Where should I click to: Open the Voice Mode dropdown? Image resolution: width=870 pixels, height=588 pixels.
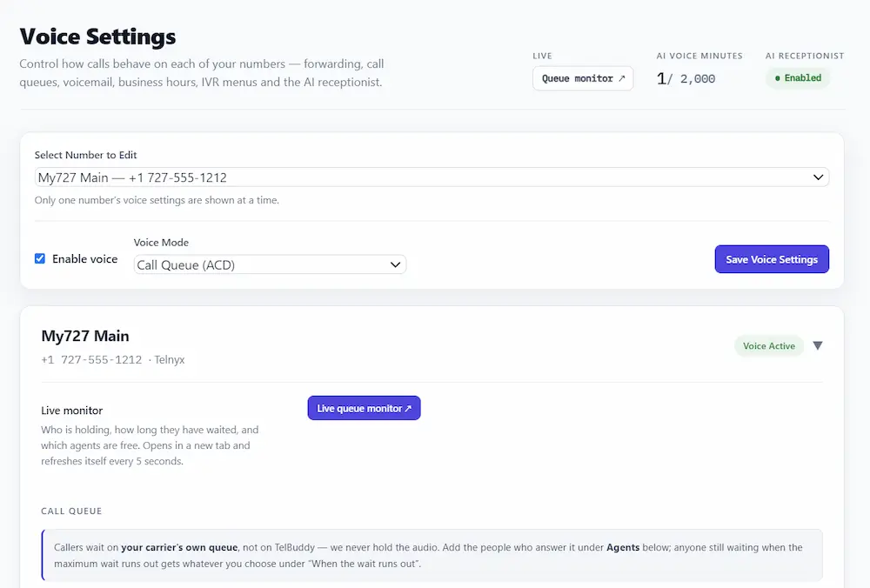coord(270,264)
